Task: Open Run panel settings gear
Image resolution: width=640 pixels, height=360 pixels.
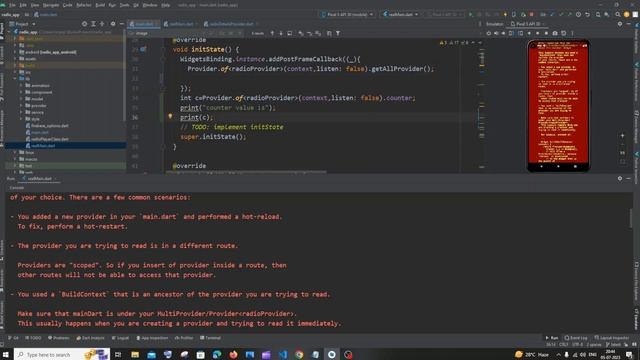Action: point(620,178)
